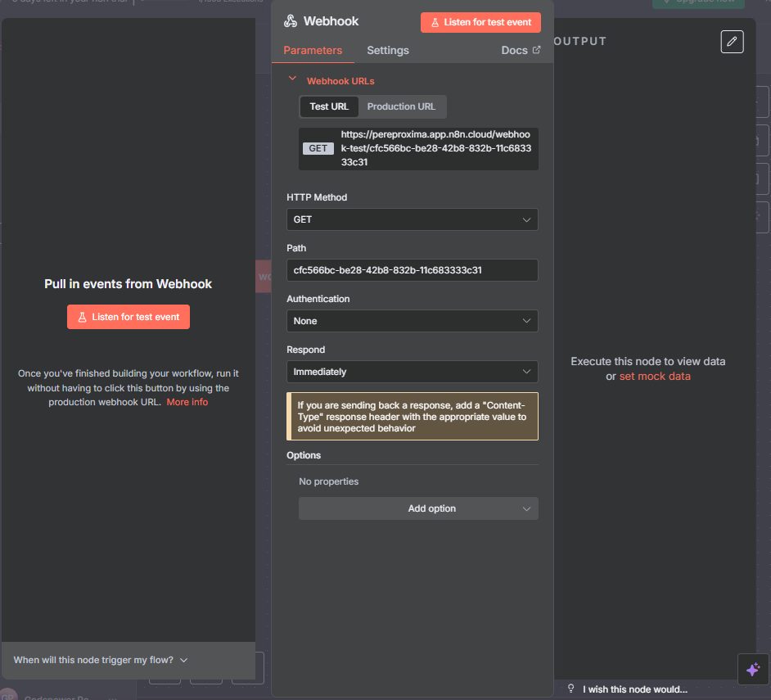Select the Test URL toggle
The image size is (771, 700).
329,106
